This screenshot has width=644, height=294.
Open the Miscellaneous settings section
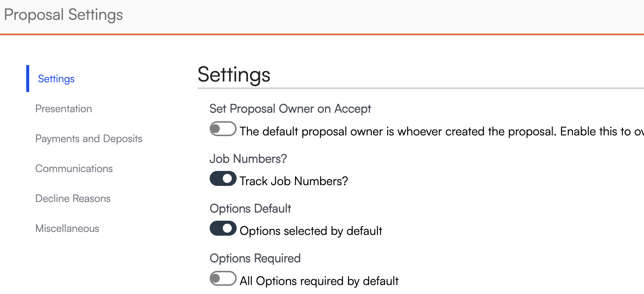point(67,229)
